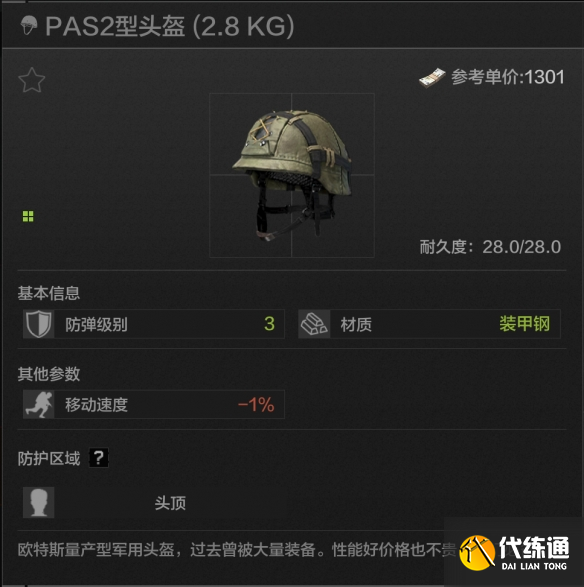Click the 耐久度 28.0/28.0 durability text
This screenshot has width=584, height=587.
point(490,247)
